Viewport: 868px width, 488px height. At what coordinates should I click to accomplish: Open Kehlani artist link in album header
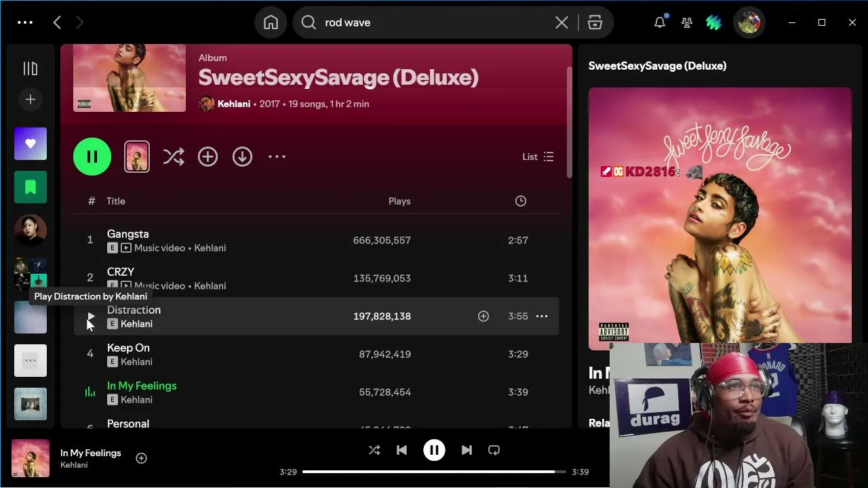click(234, 104)
